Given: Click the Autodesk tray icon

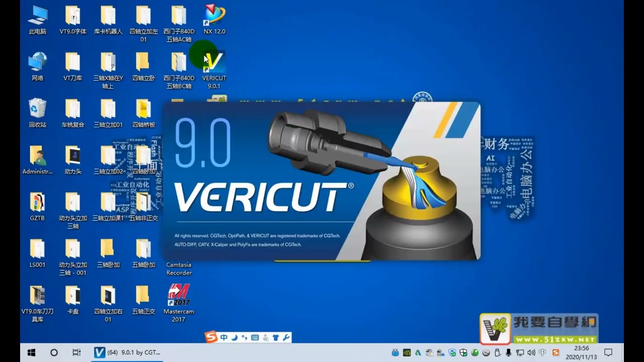Looking at the screenshot, I should click(418, 352).
